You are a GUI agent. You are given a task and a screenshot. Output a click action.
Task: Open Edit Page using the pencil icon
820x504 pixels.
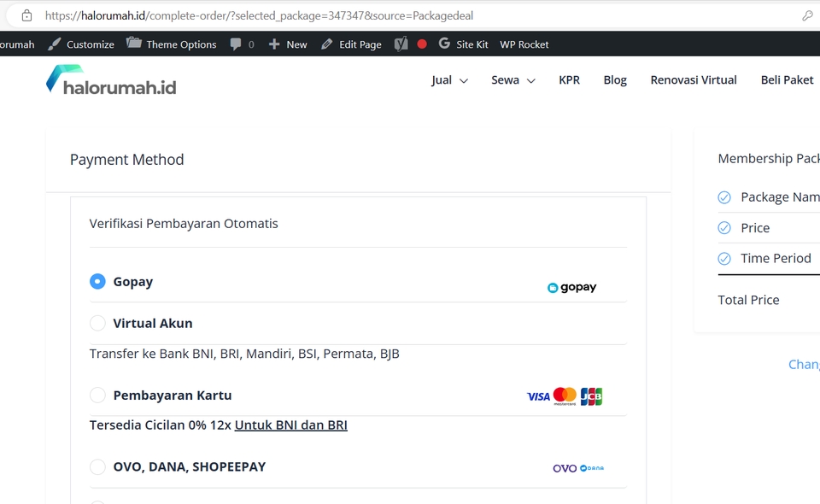click(x=325, y=44)
